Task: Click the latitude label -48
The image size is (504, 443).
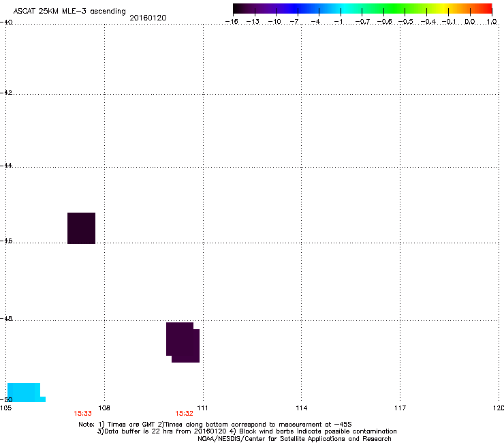Action: (x=6, y=318)
